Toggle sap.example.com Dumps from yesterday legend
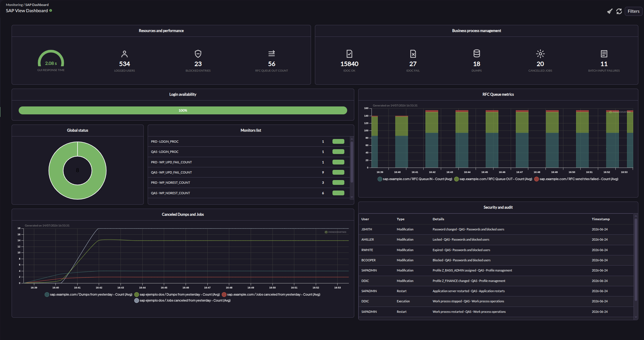Screen dimensions: 644x340 [x=88, y=294]
